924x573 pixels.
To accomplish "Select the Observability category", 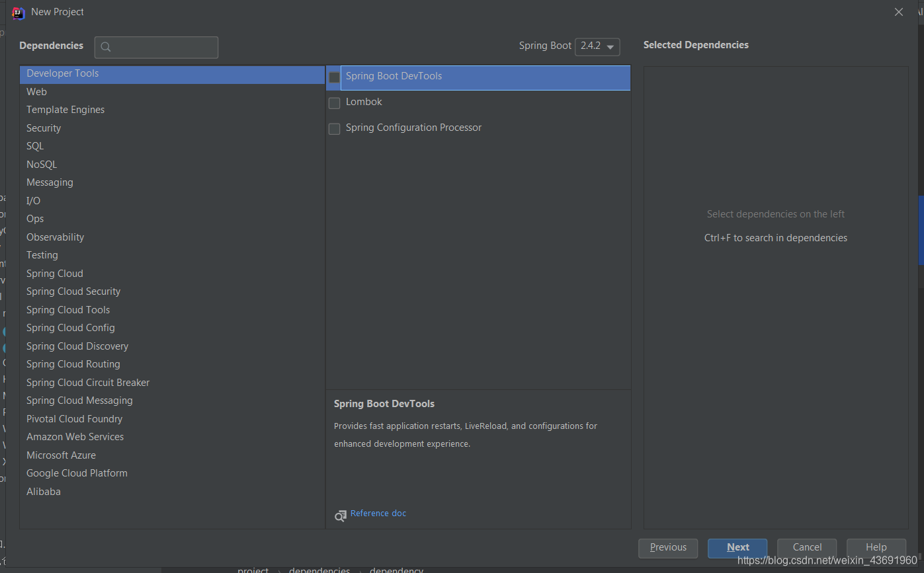I will pyautogui.click(x=172, y=237).
